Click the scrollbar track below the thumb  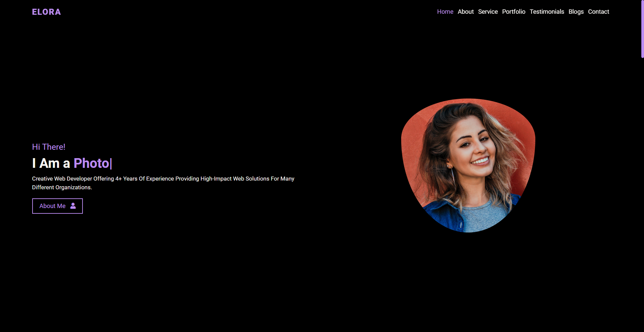coord(642,194)
